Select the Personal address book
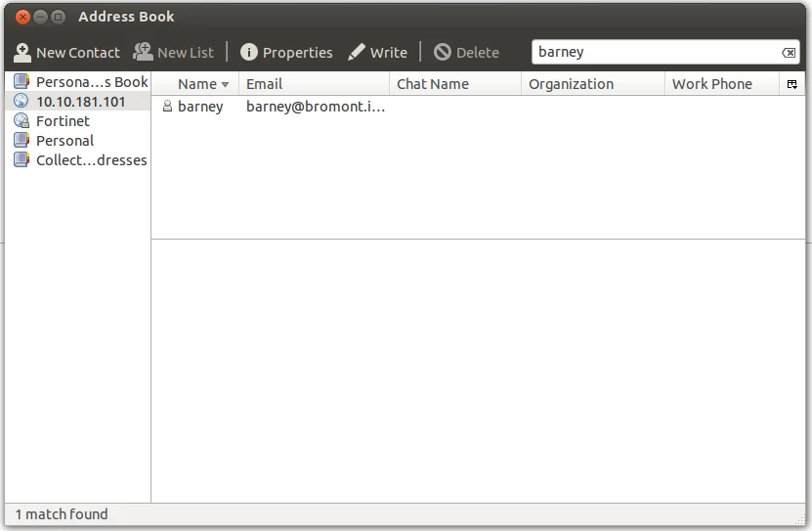The width and height of the screenshot is (812, 531). coord(77,141)
